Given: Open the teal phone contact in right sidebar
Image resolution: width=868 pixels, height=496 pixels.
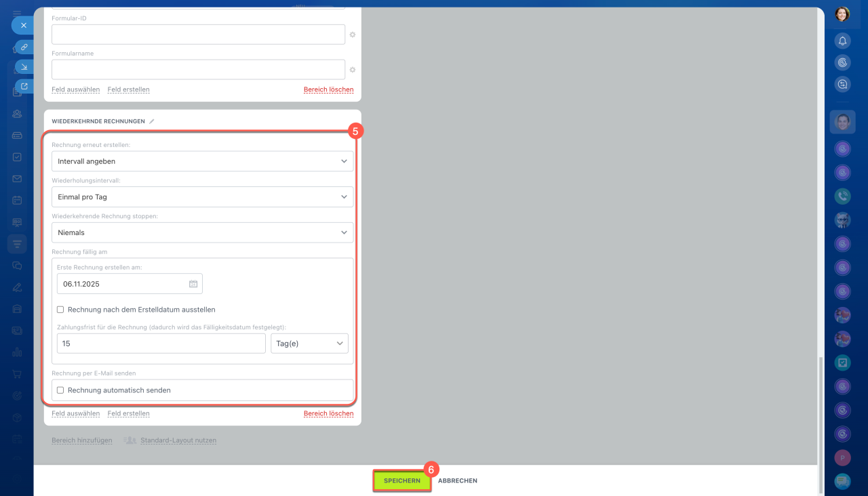Looking at the screenshot, I should point(842,196).
